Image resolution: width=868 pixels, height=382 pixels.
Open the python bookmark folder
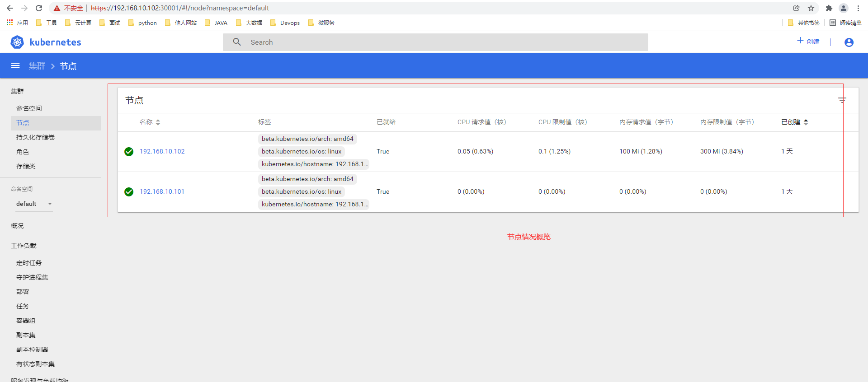tap(143, 23)
